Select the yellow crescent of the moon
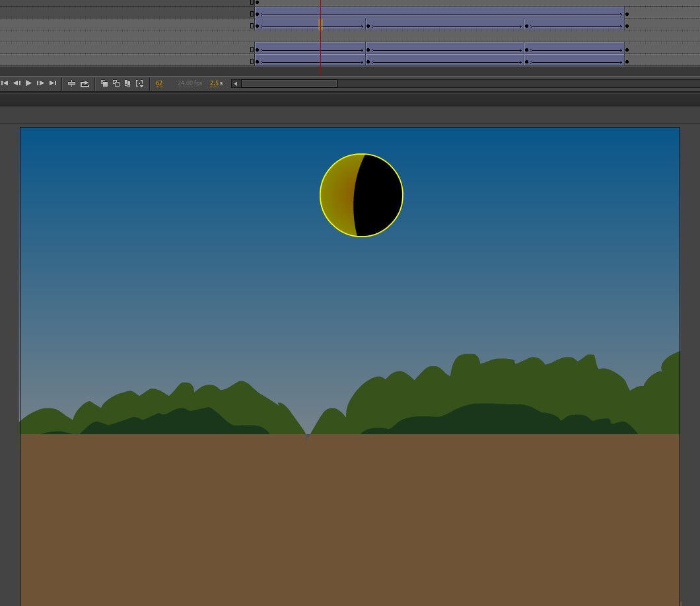700x606 pixels. [x=337, y=196]
